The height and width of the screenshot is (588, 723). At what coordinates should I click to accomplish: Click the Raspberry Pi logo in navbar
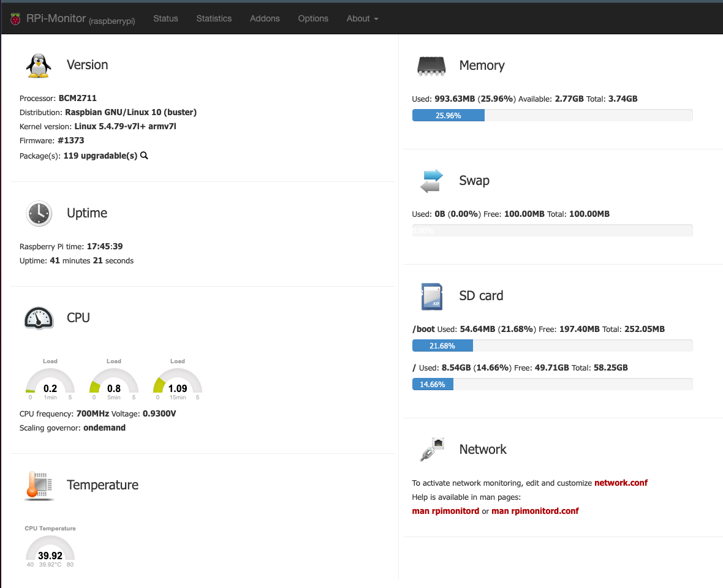(x=16, y=19)
